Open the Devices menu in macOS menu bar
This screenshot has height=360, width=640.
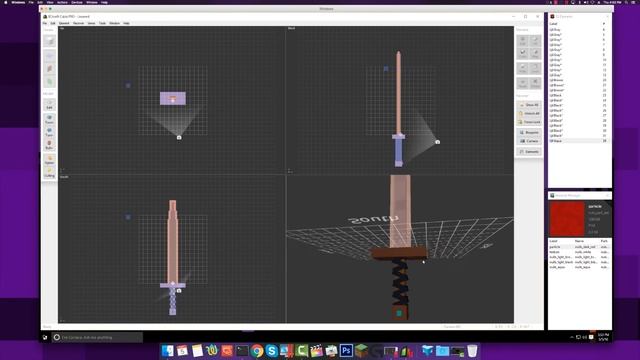click(77, 2)
